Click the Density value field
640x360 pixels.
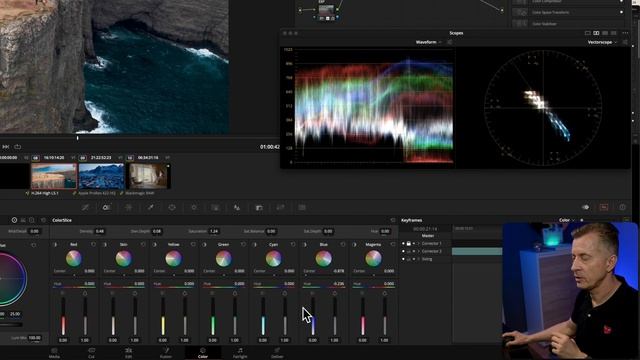pyautogui.click(x=100, y=231)
